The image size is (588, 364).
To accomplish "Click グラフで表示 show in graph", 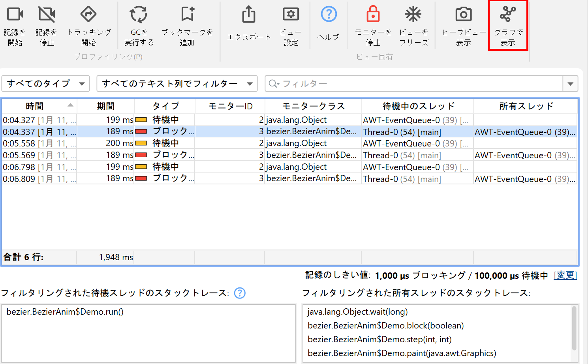I will pos(508,15).
